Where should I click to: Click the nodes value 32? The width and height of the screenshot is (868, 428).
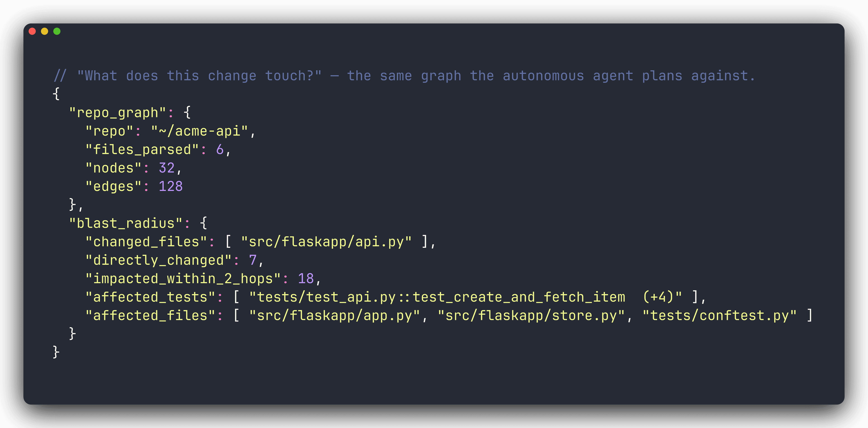(167, 168)
